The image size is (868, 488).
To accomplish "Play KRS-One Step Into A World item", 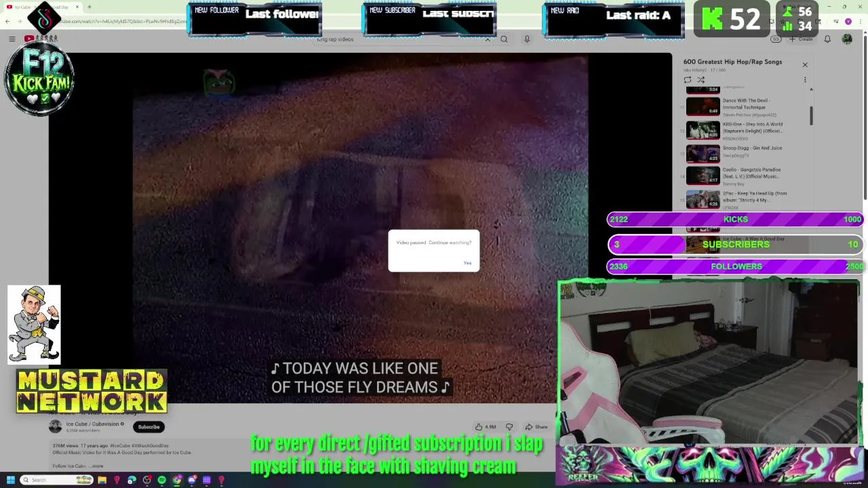I will click(745, 131).
